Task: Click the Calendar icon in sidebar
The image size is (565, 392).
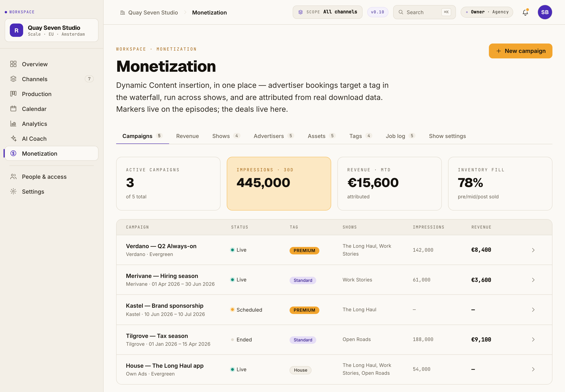Action: pos(13,109)
